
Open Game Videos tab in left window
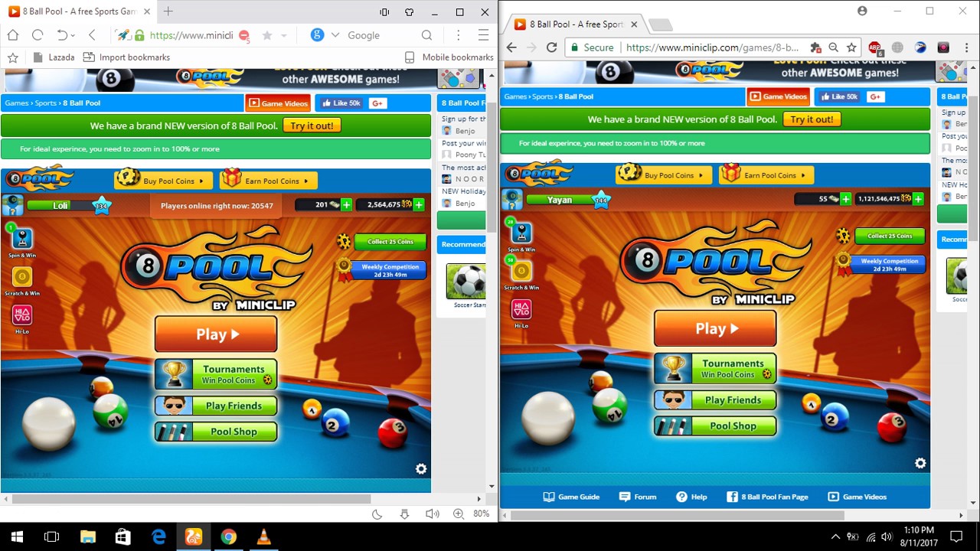tap(278, 103)
